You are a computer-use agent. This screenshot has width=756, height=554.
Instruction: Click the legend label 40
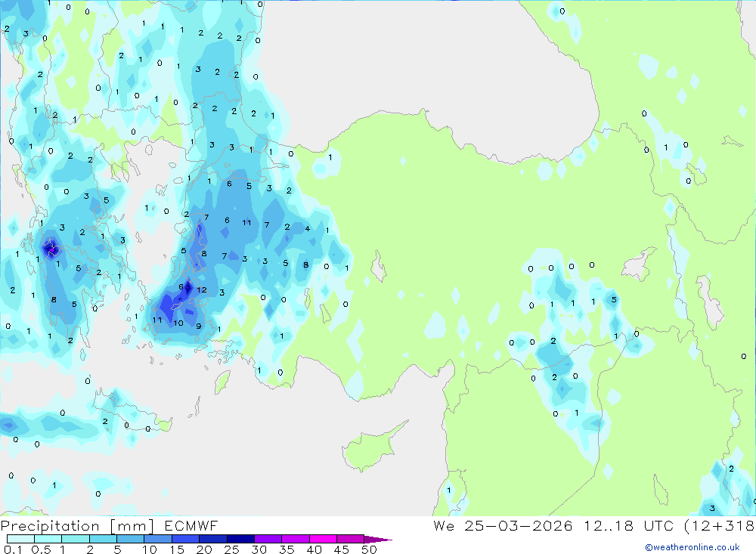pos(314,549)
